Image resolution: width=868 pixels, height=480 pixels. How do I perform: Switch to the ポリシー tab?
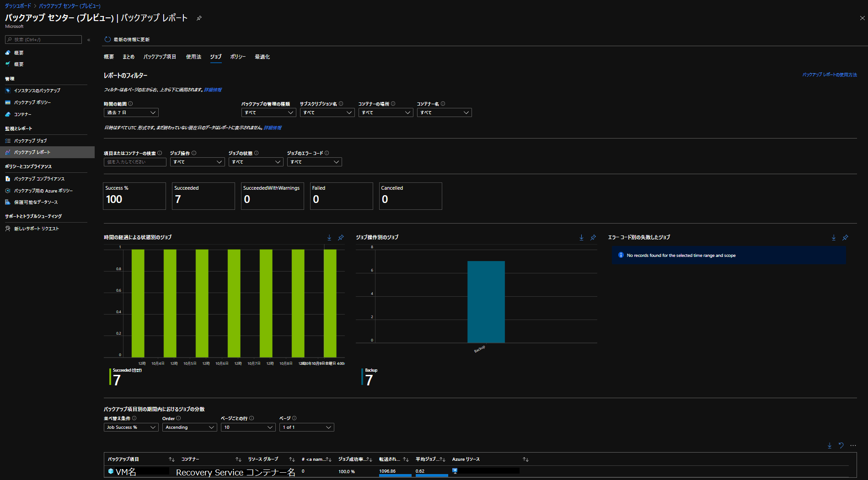click(238, 57)
